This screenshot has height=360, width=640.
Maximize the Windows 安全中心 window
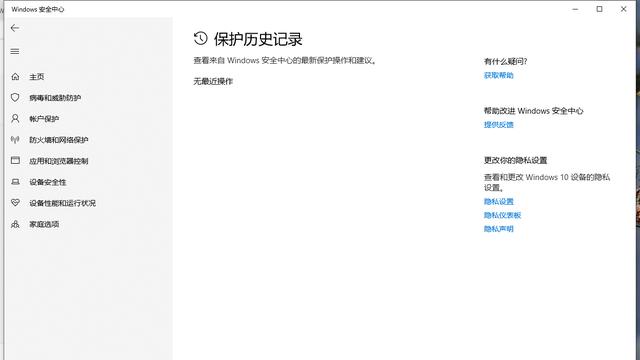click(599, 9)
